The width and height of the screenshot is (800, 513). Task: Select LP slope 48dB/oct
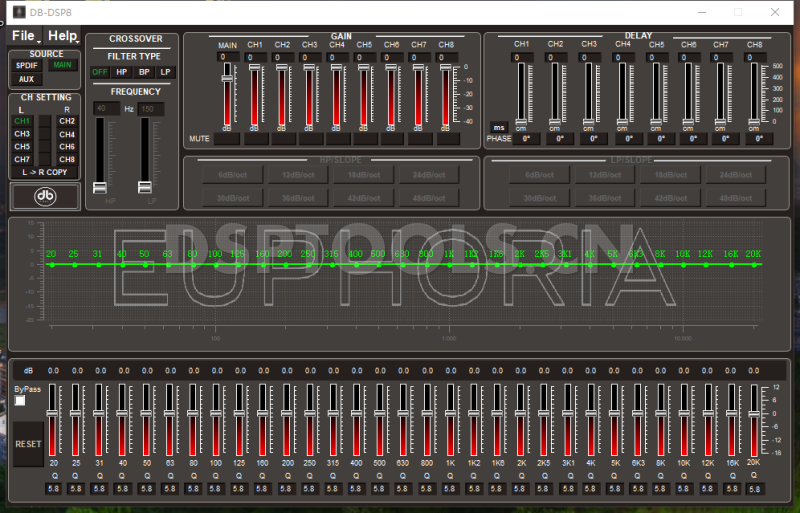click(736, 198)
